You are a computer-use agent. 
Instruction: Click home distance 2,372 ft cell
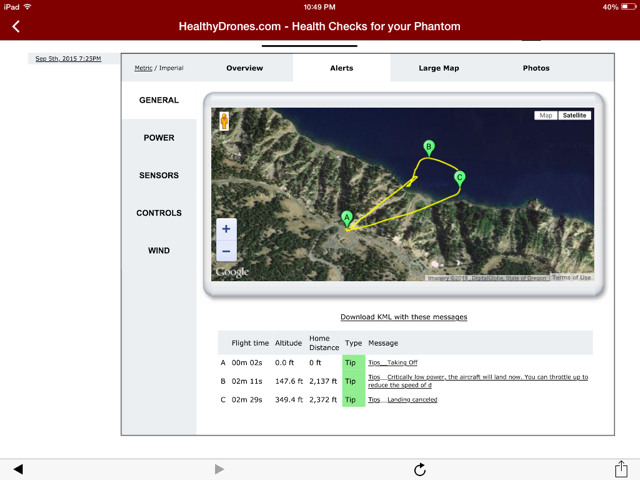[x=323, y=400]
